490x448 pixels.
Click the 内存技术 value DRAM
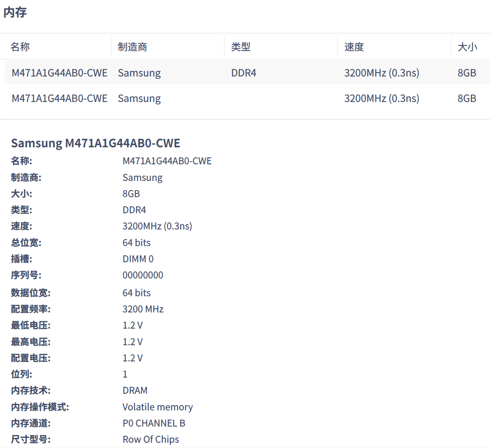[x=135, y=391]
